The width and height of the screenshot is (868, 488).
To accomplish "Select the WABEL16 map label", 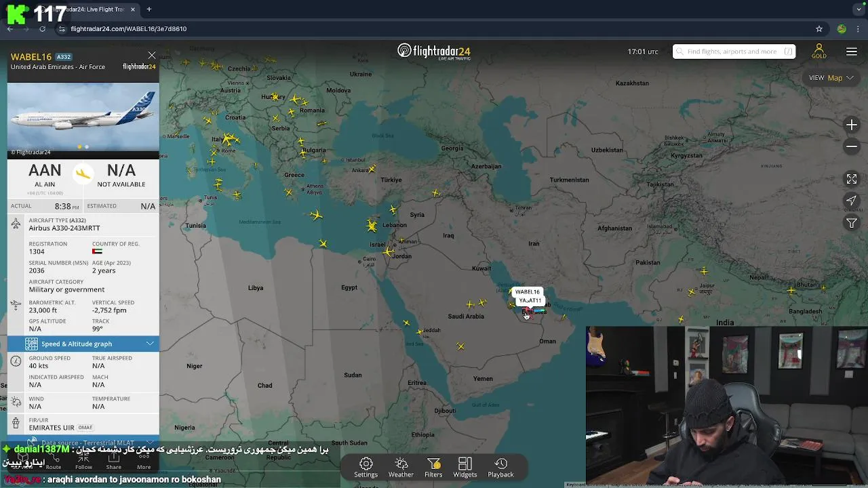I will [527, 292].
